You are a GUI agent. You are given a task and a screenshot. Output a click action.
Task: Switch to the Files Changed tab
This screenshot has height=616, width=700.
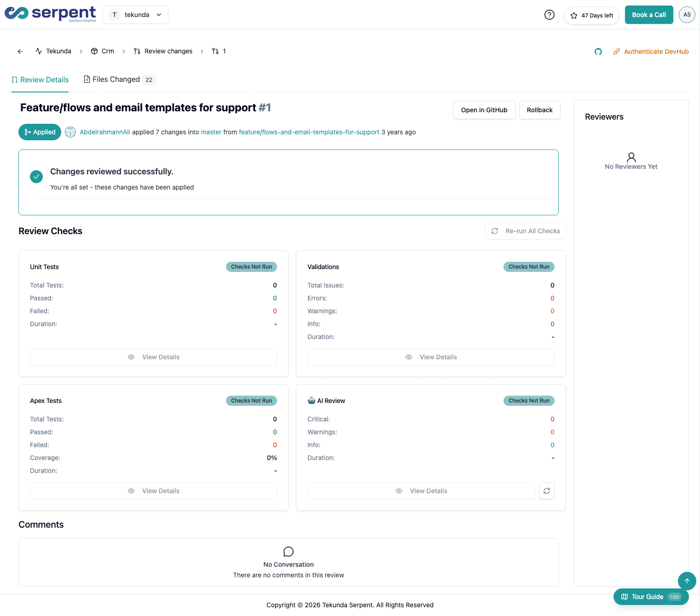click(116, 79)
